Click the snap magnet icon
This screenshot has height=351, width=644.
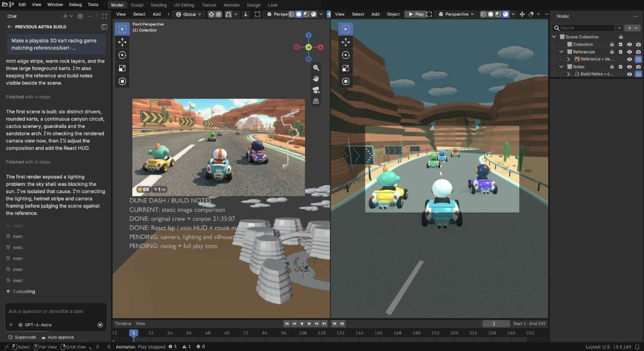[x=228, y=14]
